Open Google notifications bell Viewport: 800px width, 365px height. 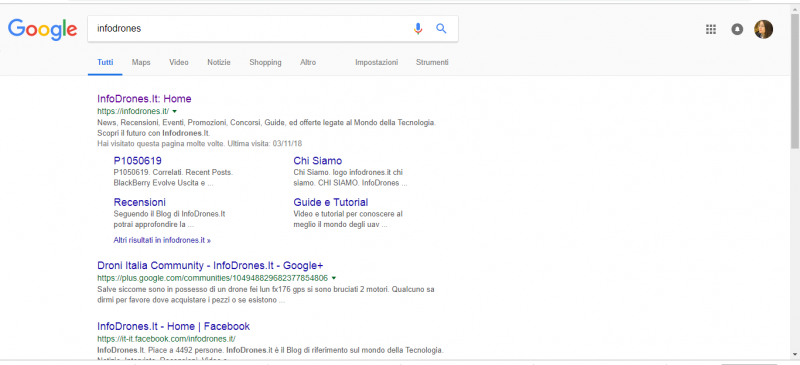(737, 29)
